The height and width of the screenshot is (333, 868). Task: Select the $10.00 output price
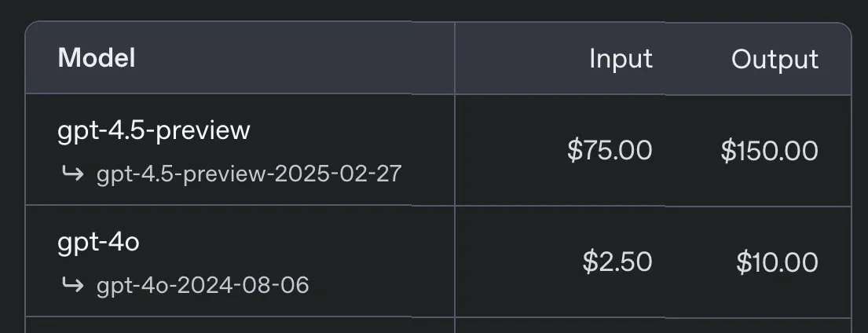[777, 262]
